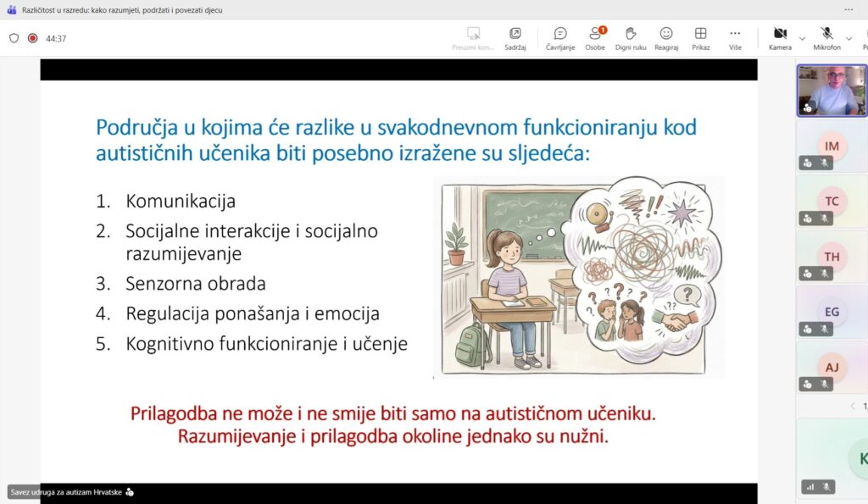Expand the Mikrofon options arrow
The height and width of the screenshot is (504, 868).
tap(849, 38)
